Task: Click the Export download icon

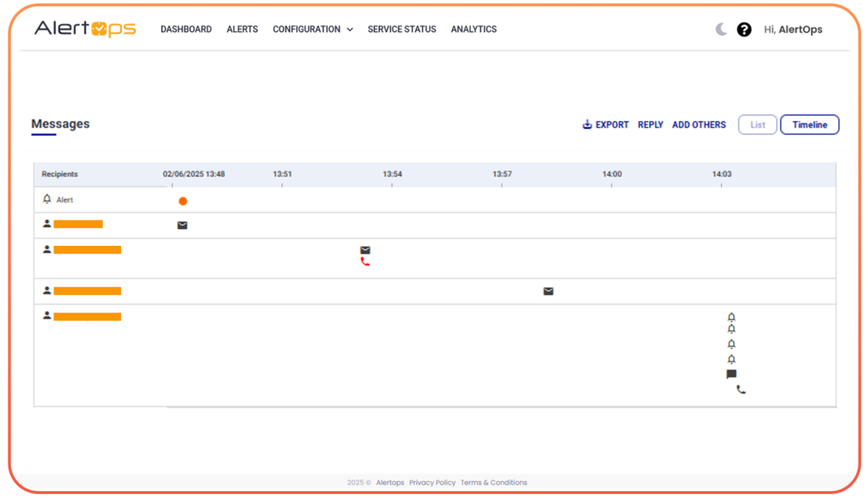Action: 587,124
